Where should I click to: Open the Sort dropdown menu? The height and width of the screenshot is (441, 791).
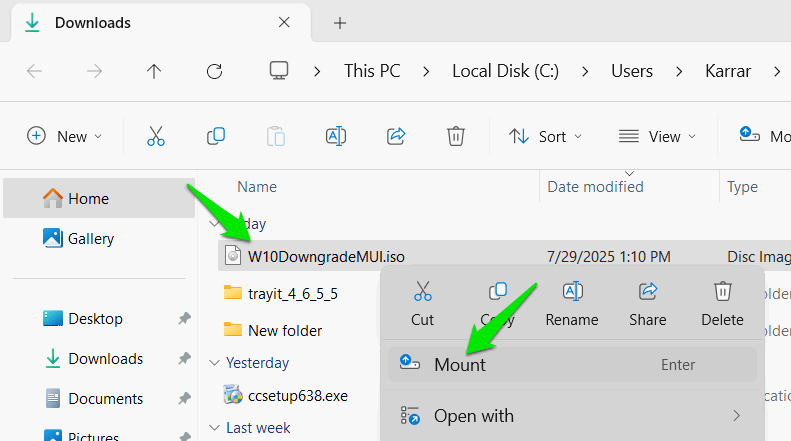click(x=545, y=136)
